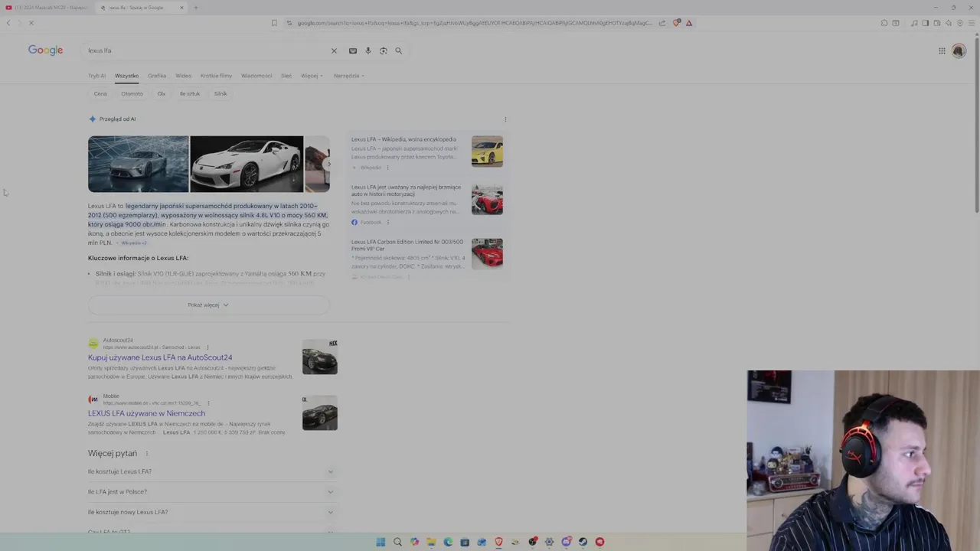Select the Wszystko results tab
The height and width of the screenshot is (551, 980).
(x=126, y=76)
